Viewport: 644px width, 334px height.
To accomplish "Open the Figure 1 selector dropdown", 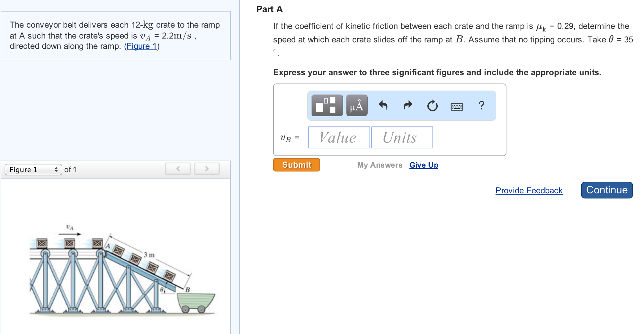I will tap(33, 170).
